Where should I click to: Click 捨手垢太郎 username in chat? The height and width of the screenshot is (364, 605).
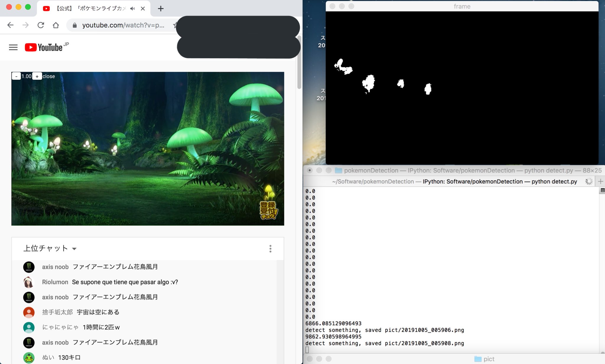(x=57, y=312)
